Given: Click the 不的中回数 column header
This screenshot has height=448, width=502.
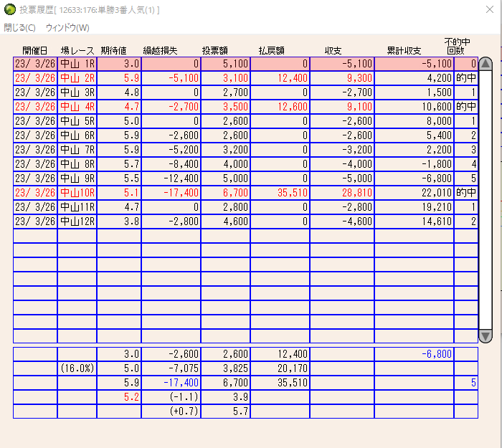Looking at the screenshot, I should click(457, 47).
